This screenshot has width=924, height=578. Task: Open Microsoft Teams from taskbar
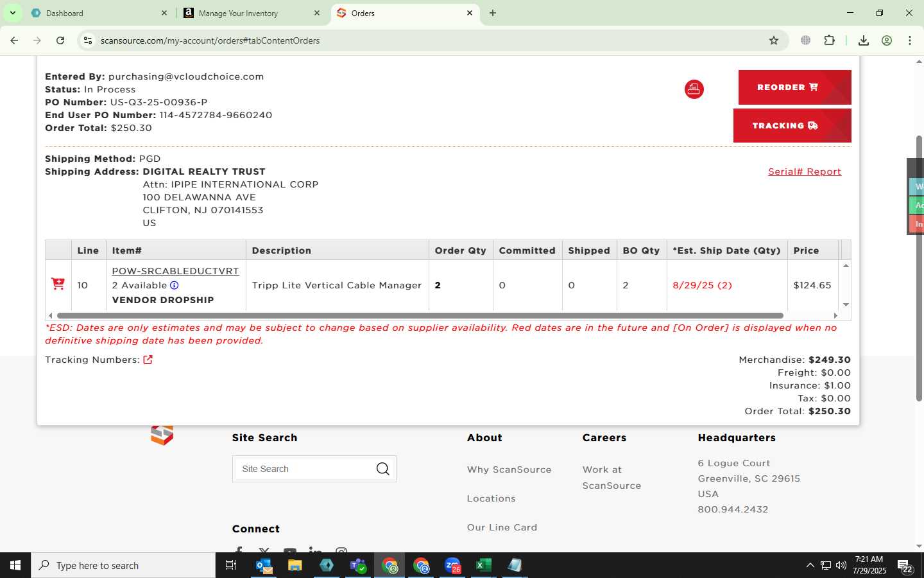pos(358,565)
